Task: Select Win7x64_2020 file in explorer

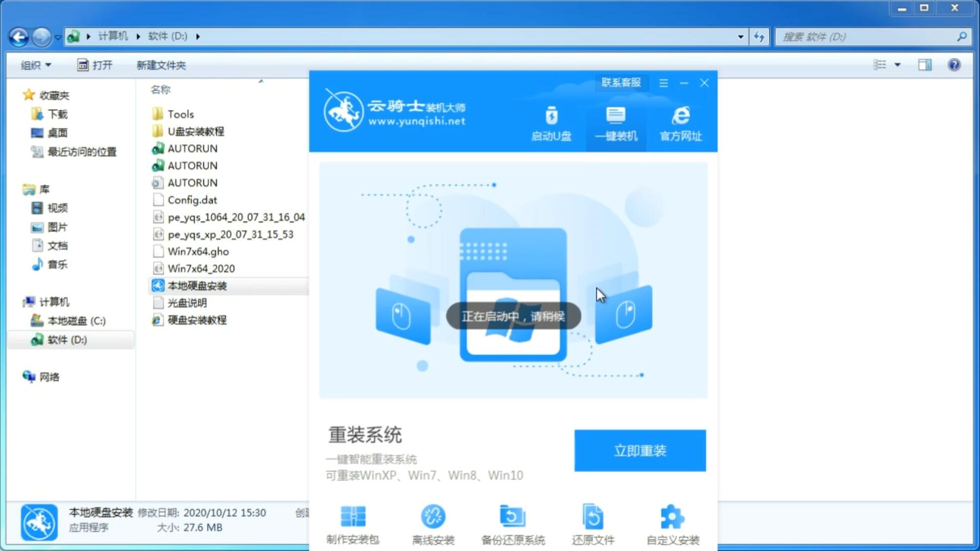Action: 201,268
